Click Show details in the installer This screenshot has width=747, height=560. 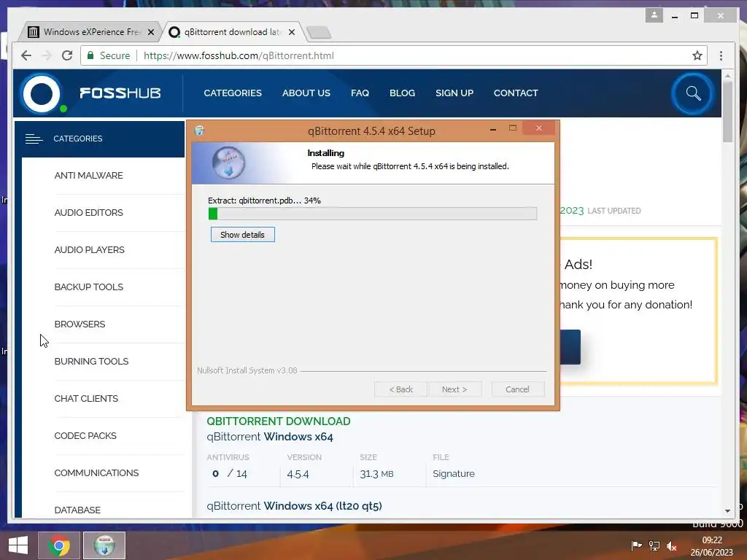242,235
